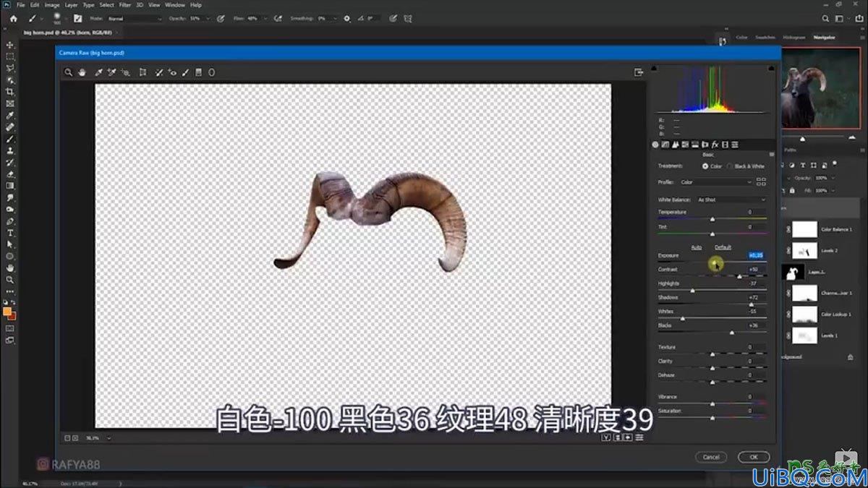Open the Presets panel icon
The width and height of the screenshot is (868, 488).
[734, 145]
